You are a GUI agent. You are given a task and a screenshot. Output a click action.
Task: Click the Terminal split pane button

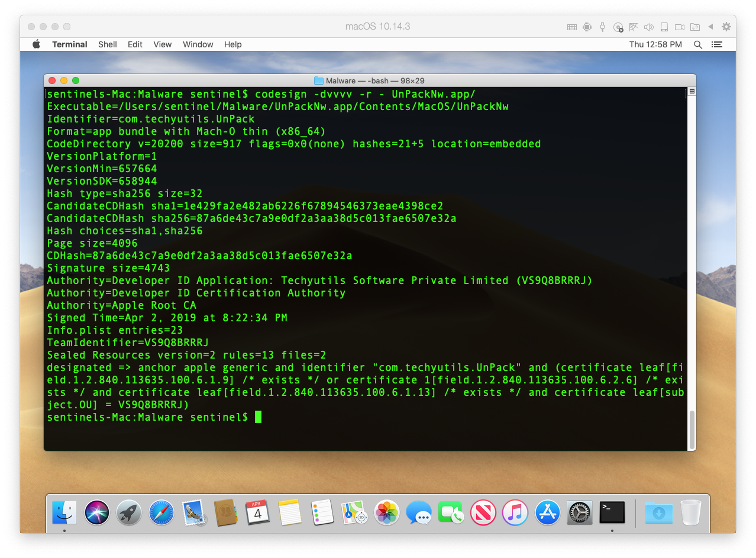692,91
